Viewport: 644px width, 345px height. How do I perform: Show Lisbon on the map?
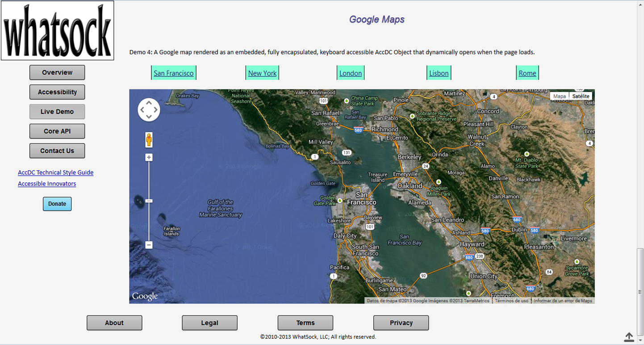(x=439, y=73)
